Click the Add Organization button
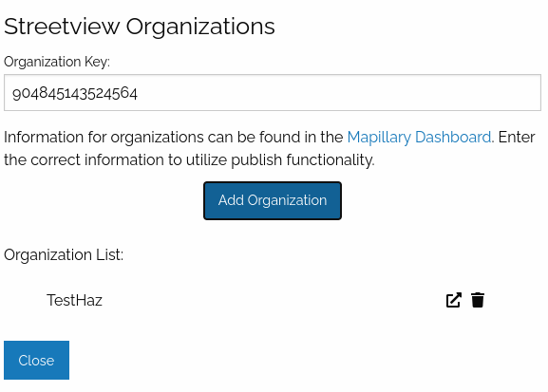Viewport: 548px width, 392px height. (273, 200)
